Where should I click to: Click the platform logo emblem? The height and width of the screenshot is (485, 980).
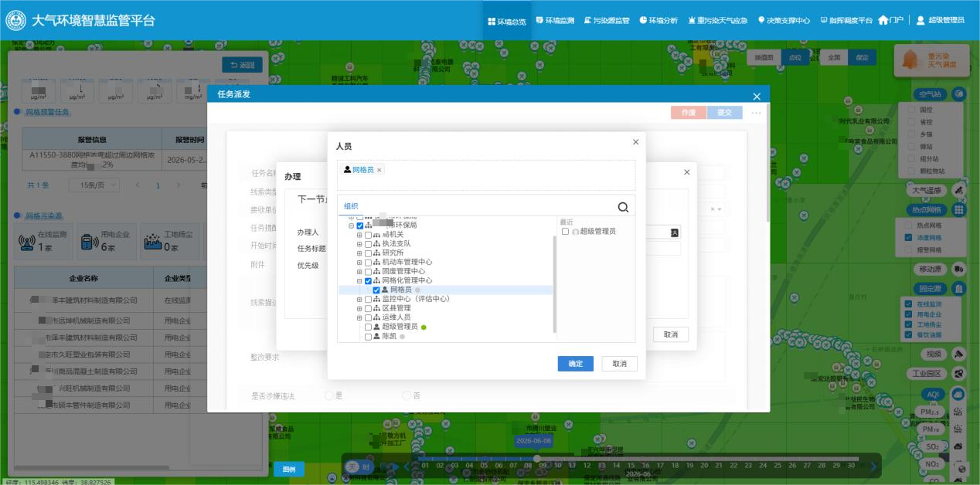pyautogui.click(x=15, y=20)
